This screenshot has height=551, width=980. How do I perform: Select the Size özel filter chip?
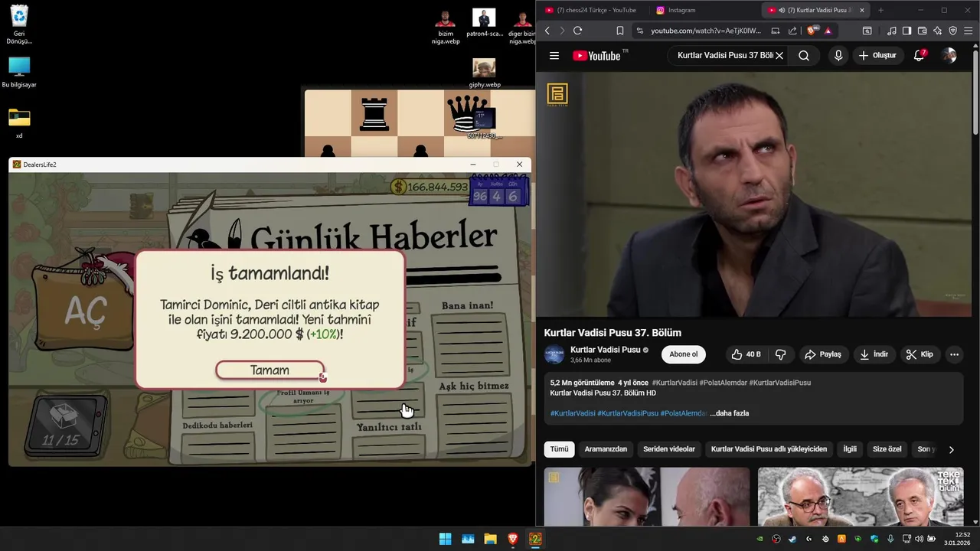pyautogui.click(x=887, y=449)
